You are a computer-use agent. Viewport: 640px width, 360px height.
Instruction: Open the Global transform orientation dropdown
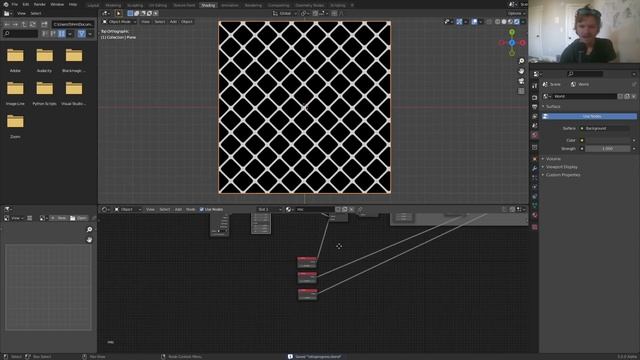(284, 13)
